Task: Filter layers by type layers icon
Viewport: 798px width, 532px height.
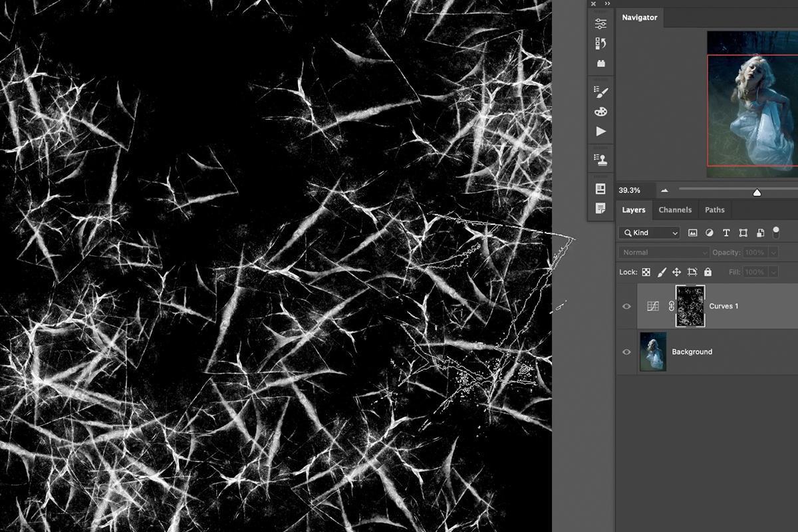Action: pyautogui.click(x=726, y=233)
